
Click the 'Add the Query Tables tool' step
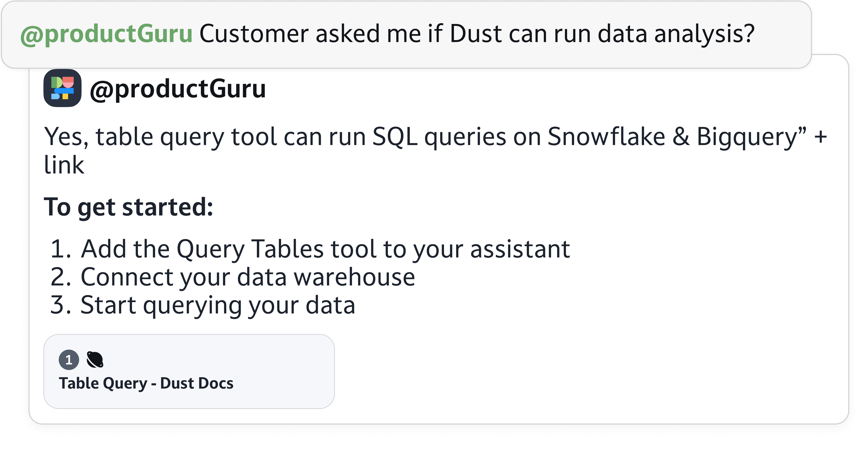[x=325, y=249]
